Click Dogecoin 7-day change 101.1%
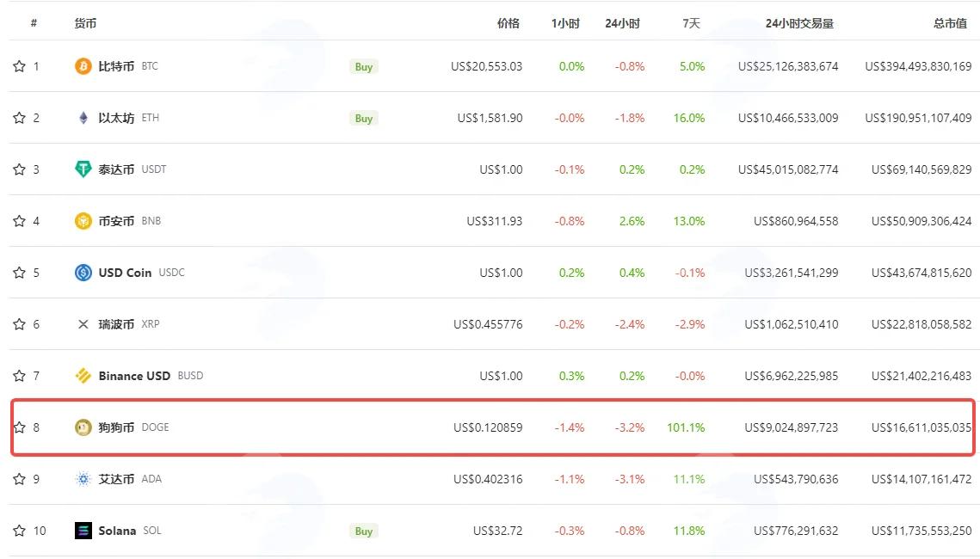 click(x=686, y=427)
